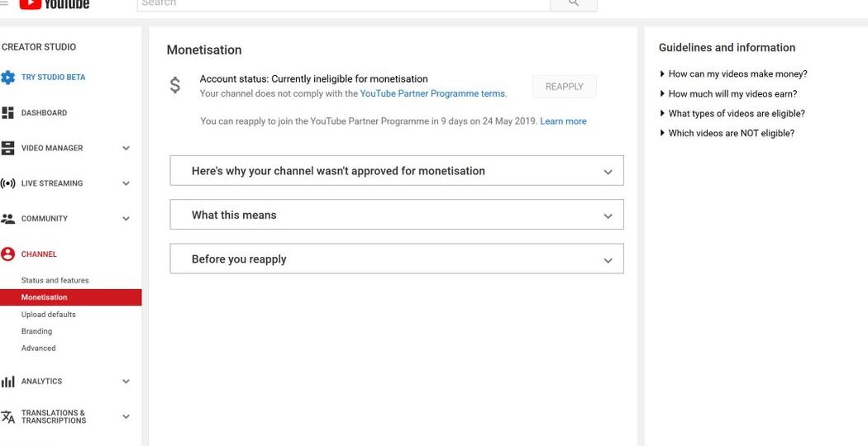
Task: Expand Community section chevron
Action: pos(126,219)
